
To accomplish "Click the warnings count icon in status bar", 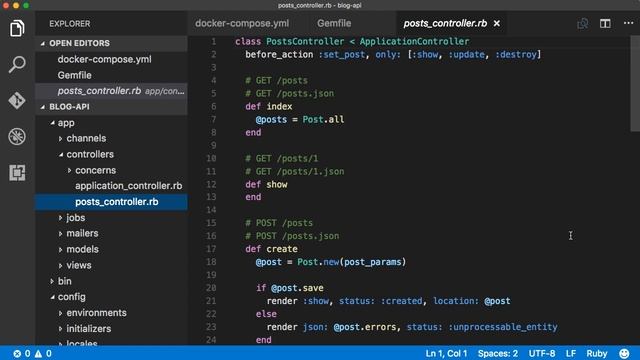I will (x=38, y=353).
